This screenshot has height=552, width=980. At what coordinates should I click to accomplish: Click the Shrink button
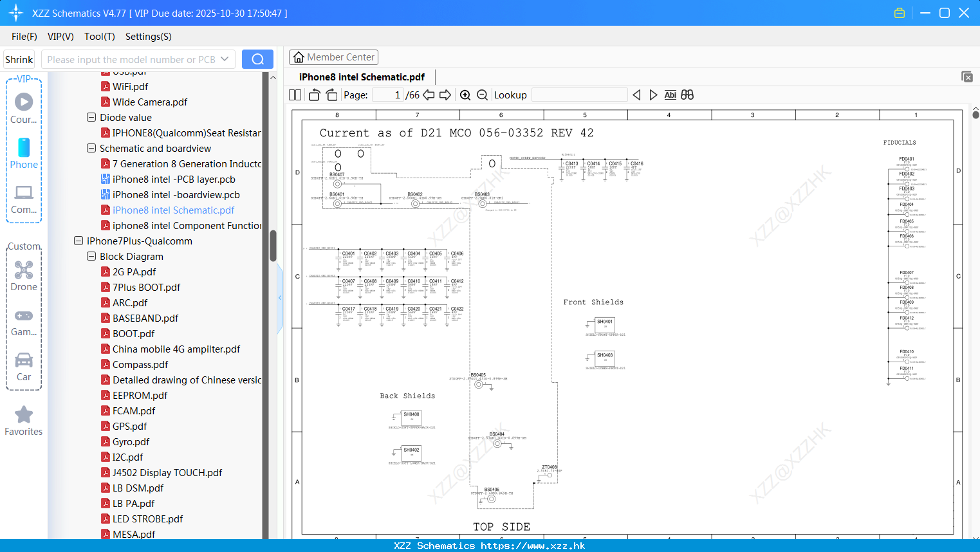coord(19,59)
